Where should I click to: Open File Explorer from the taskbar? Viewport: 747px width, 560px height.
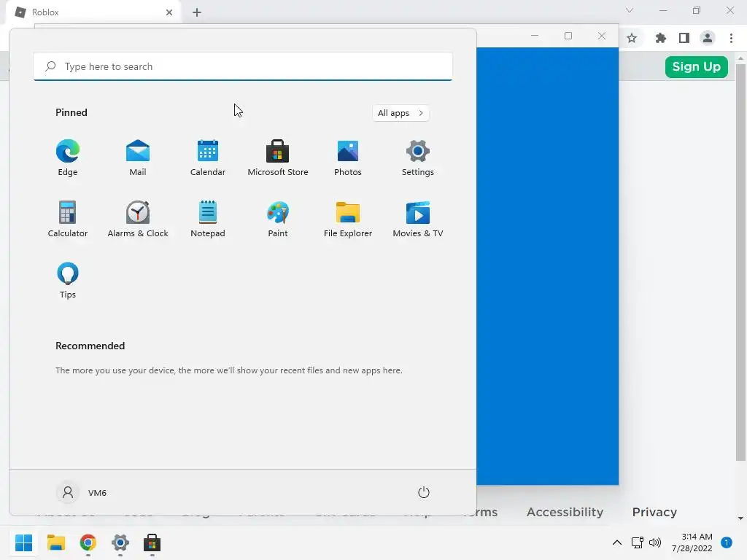(55, 542)
